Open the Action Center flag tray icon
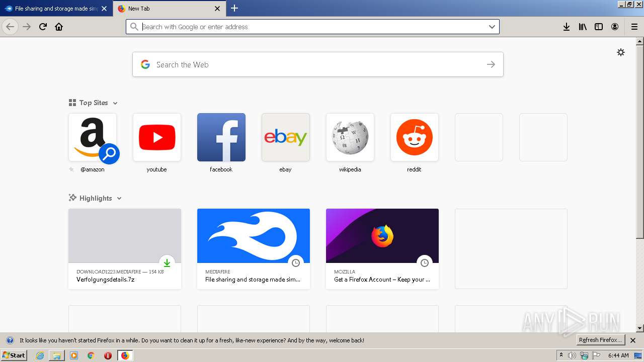644x362 pixels. pos(596,355)
